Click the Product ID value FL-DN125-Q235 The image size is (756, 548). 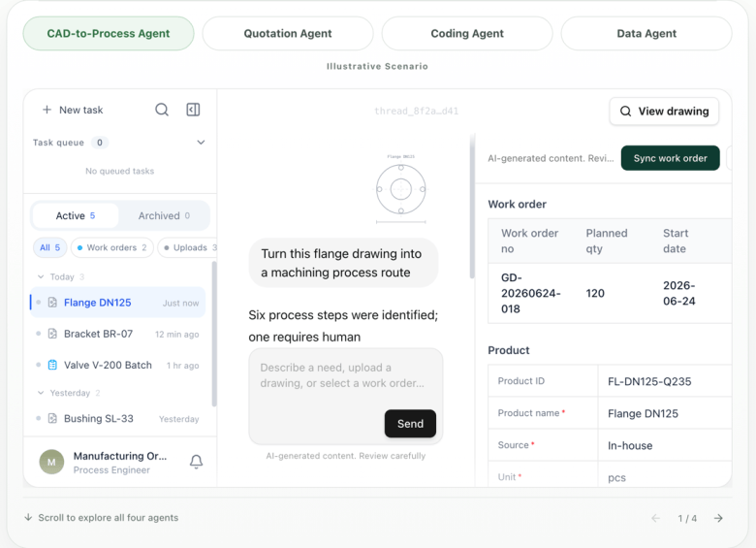point(649,381)
